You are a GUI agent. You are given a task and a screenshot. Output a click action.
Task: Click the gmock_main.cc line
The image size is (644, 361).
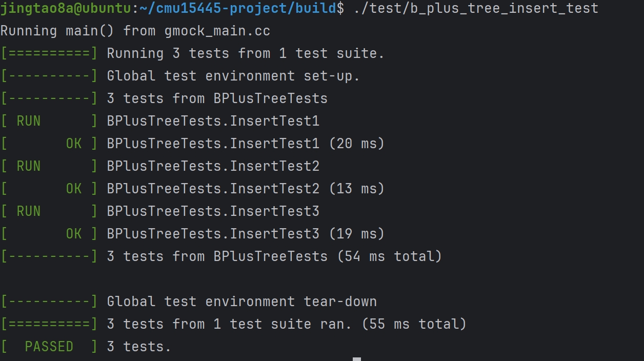click(135, 31)
